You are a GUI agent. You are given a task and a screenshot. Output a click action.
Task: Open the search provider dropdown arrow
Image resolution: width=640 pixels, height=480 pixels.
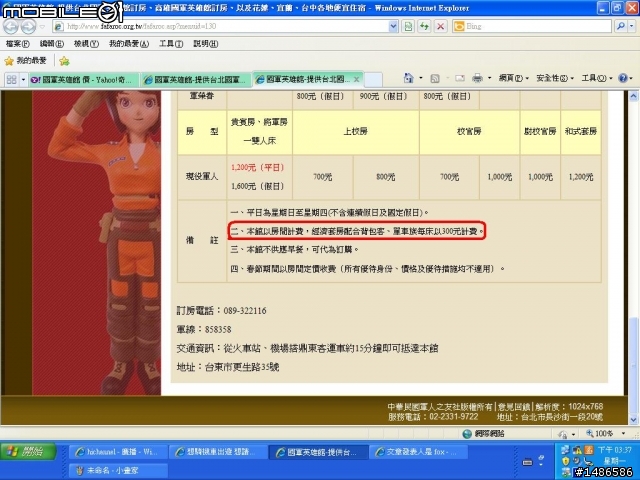click(x=632, y=27)
